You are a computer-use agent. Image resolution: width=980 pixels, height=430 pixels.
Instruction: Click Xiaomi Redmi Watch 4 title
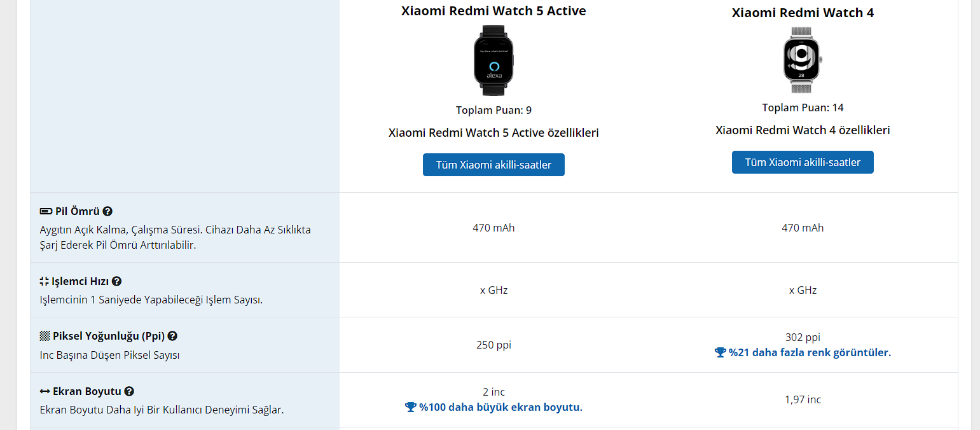point(803,13)
